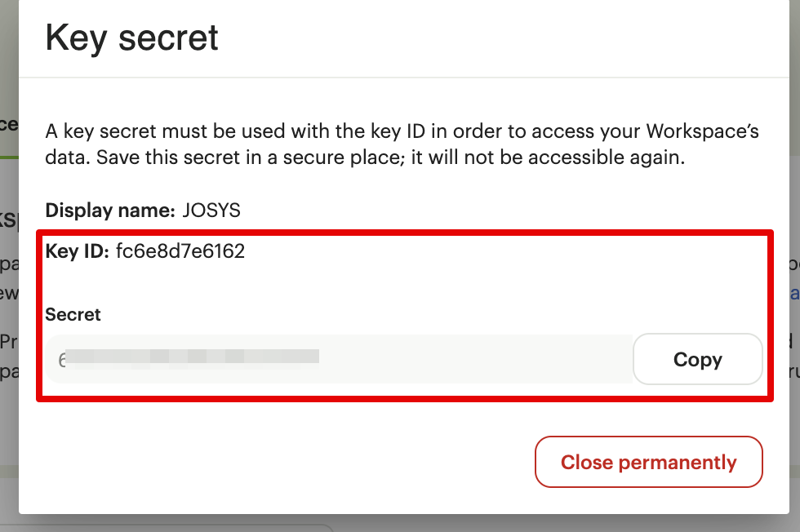Viewport: 800px width, 532px height.
Task: Click the bold Key ID label
Action: 77,251
